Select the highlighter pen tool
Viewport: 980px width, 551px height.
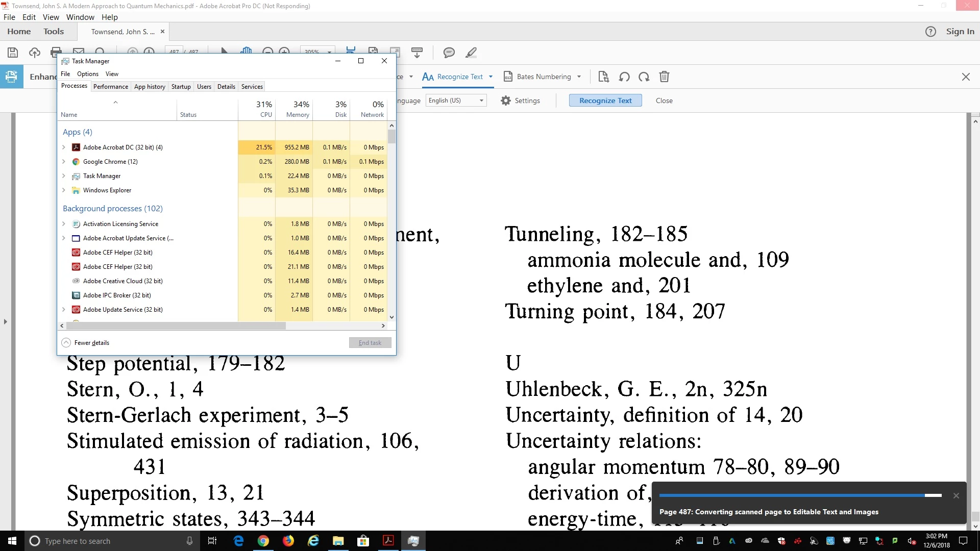coord(471,53)
